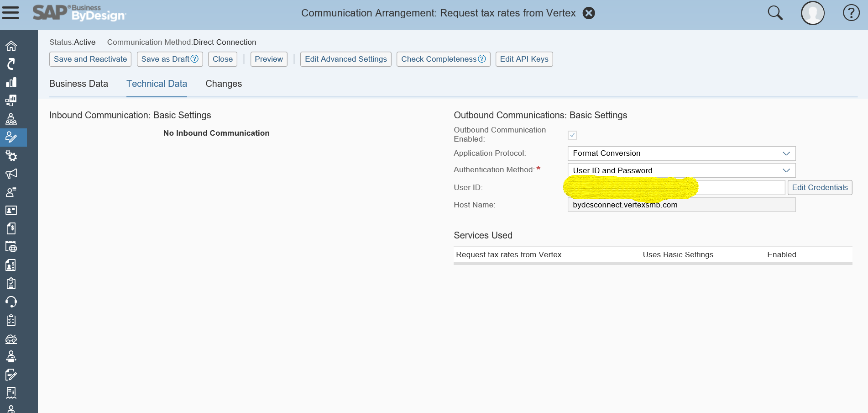Close the Communication Arrangement tab with X
This screenshot has height=413, width=868.
point(589,13)
